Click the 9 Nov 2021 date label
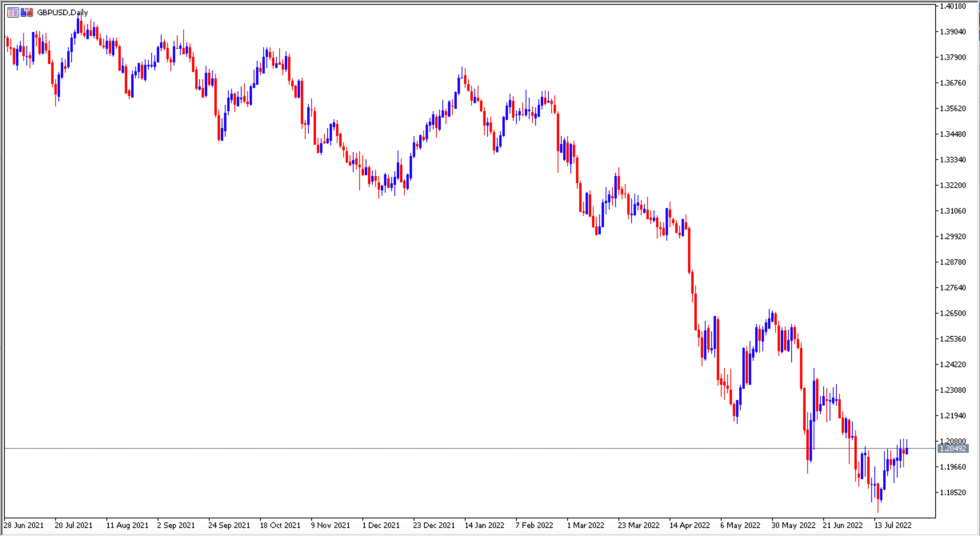Screen dimensions: 980x536 click(x=330, y=525)
